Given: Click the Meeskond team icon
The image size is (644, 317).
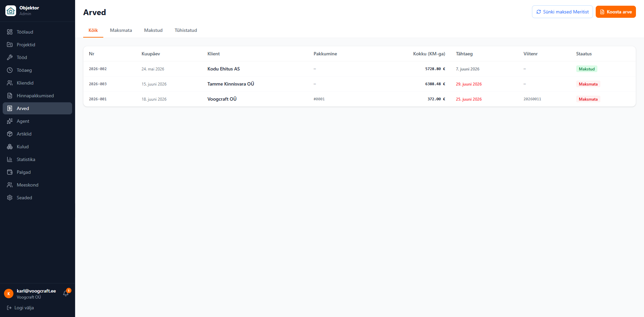Looking at the screenshot, I should click(x=10, y=185).
